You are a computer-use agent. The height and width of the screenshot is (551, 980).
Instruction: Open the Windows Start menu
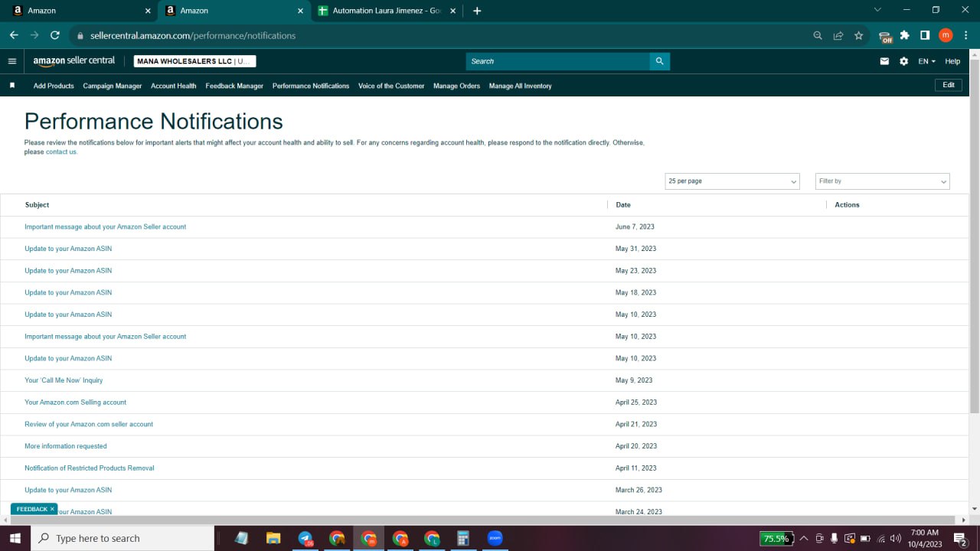coord(15,538)
